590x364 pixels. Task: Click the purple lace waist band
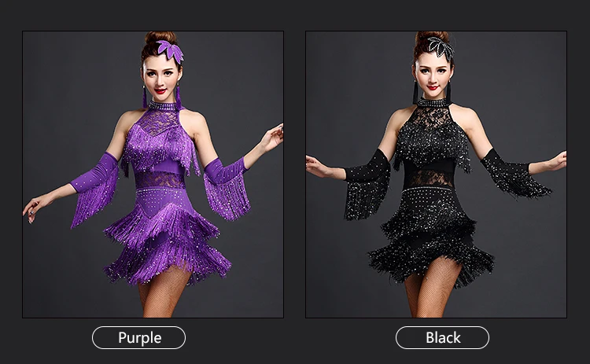158,181
